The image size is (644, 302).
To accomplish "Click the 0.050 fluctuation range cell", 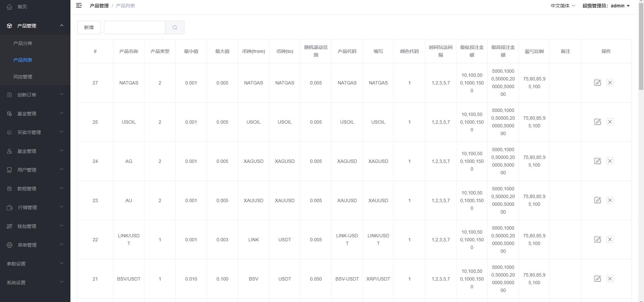I will click(x=316, y=279).
